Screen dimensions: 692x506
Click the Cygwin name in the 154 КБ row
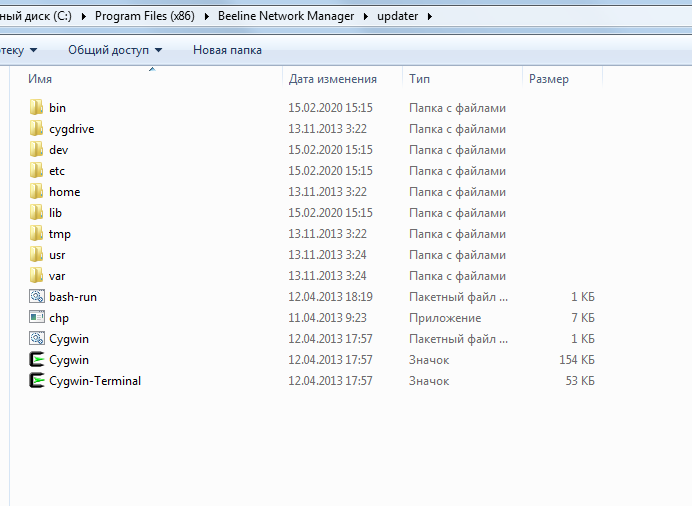(69, 360)
